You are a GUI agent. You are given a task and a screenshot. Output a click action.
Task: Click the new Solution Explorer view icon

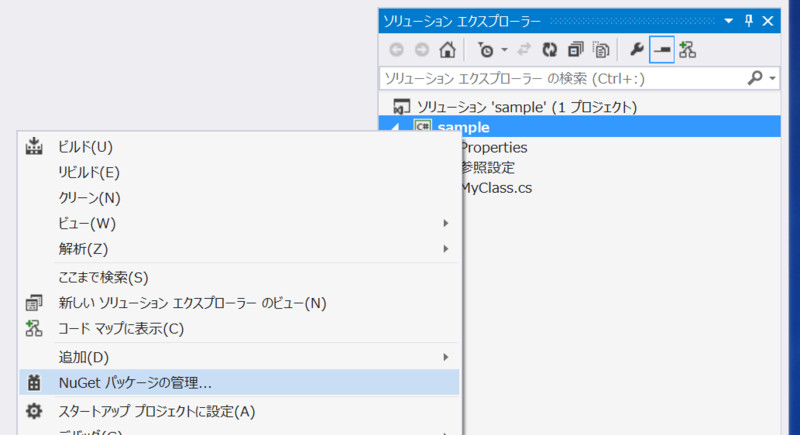(x=34, y=303)
